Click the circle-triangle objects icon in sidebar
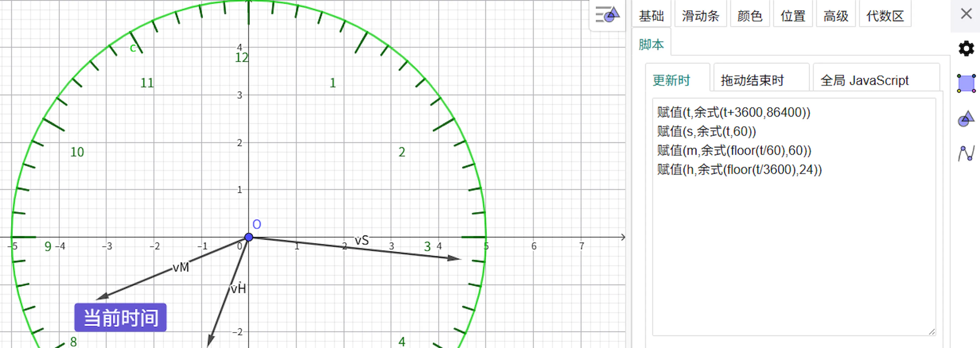This screenshot has height=348, width=980. pyautogui.click(x=966, y=119)
